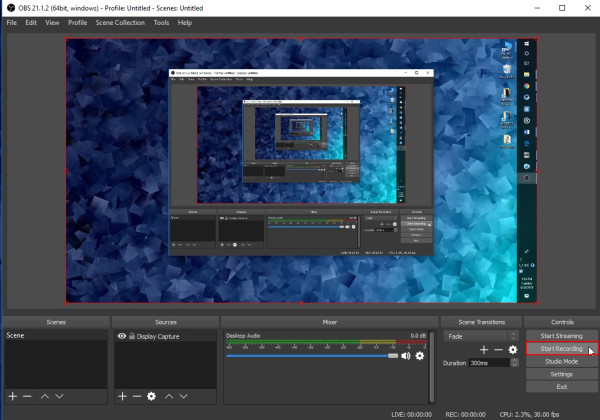Open the Help menu
600x420 pixels.
[184, 23]
